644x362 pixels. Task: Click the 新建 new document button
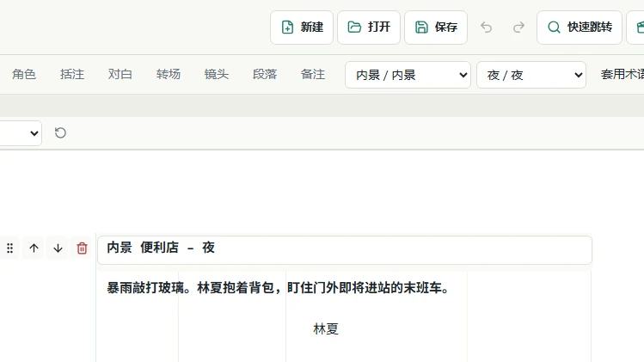click(302, 28)
